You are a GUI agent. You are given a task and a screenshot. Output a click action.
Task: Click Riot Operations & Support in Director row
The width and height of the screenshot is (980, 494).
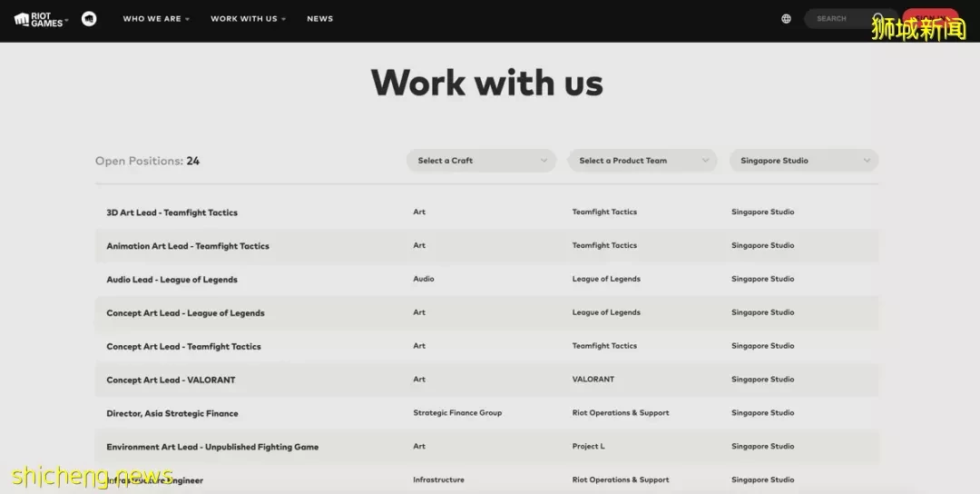click(621, 412)
